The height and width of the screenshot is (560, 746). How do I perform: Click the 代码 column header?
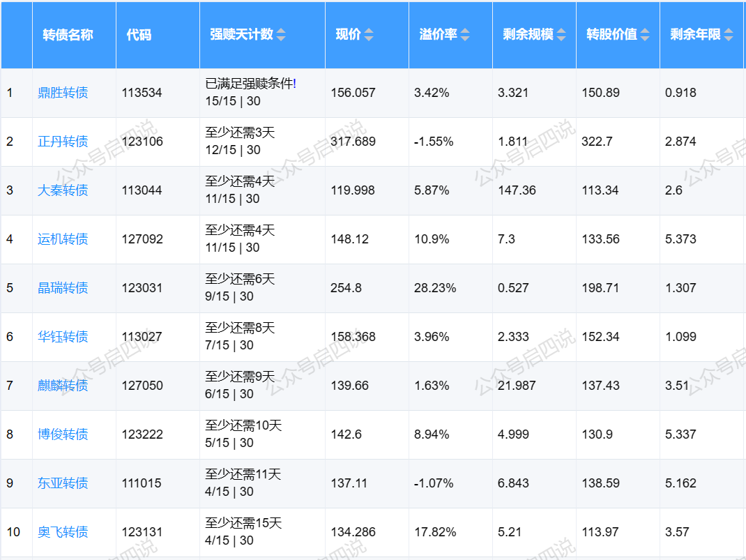point(139,35)
